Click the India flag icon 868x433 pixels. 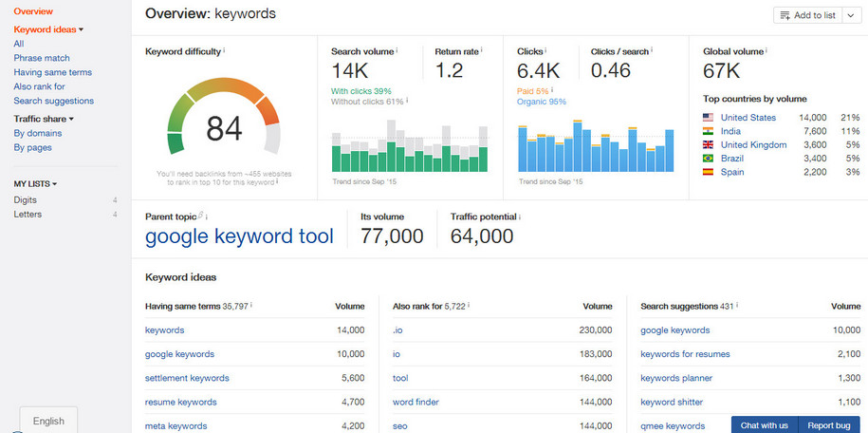708,131
